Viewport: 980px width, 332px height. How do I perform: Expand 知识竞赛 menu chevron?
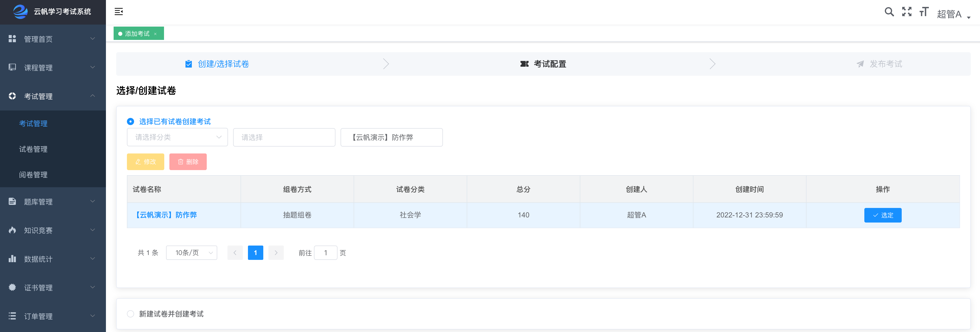click(92, 230)
